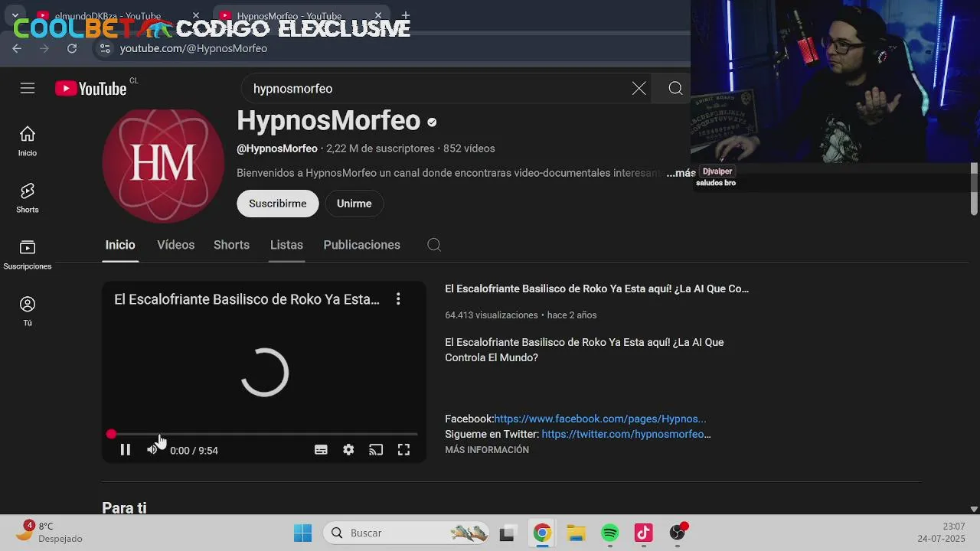
Task: Open the TikTok taskbar app
Action: (x=643, y=533)
